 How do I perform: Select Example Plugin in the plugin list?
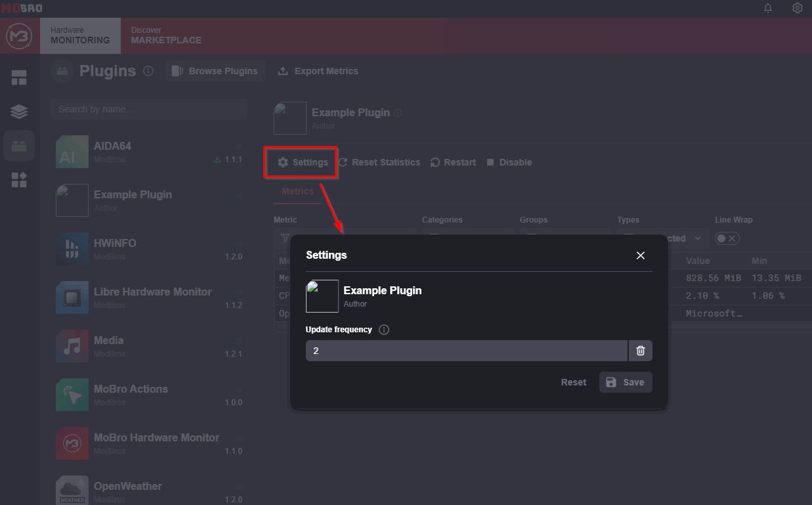[149, 200]
